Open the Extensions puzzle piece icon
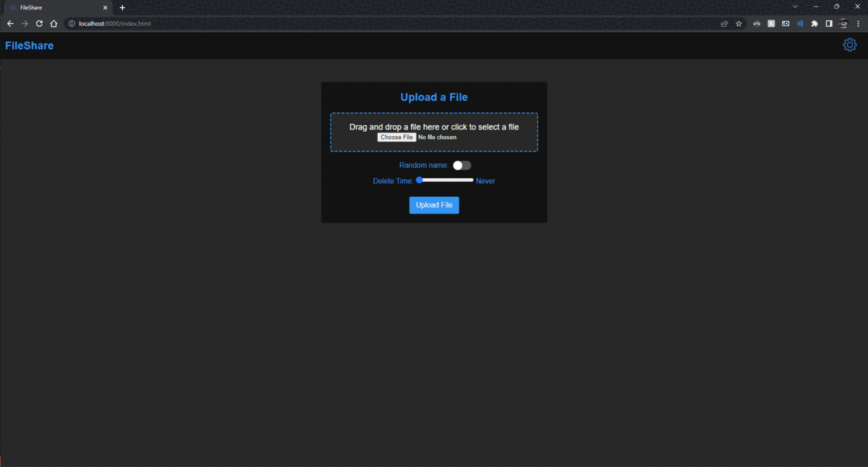Viewport: 868px width, 467px height. click(x=814, y=23)
